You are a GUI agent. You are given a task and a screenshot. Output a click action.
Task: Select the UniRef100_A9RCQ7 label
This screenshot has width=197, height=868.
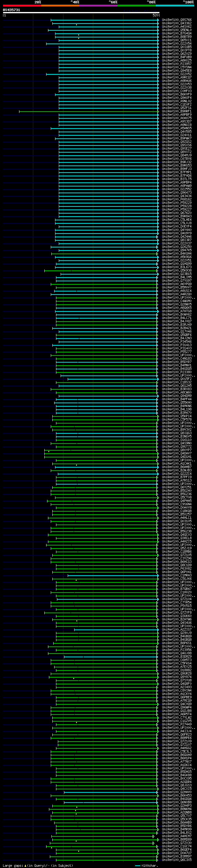tap(176, 78)
